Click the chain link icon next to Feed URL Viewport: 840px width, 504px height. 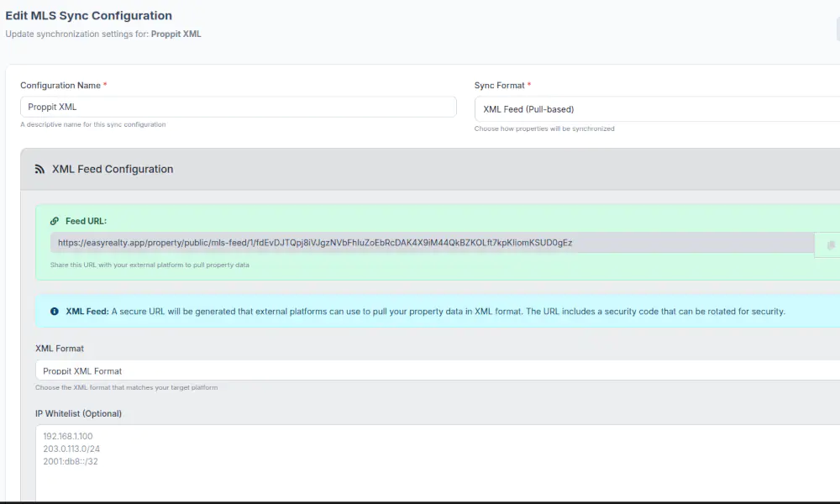point(55,221)
